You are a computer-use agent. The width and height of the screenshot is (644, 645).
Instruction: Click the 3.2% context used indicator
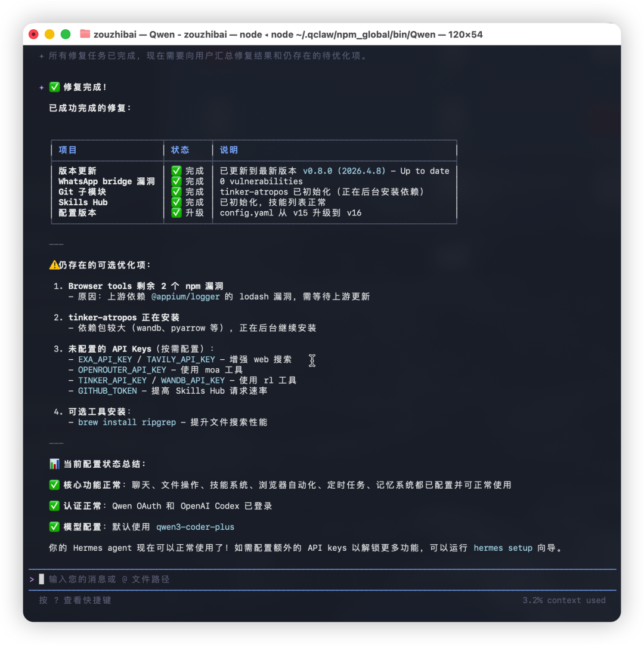(564, 600)
